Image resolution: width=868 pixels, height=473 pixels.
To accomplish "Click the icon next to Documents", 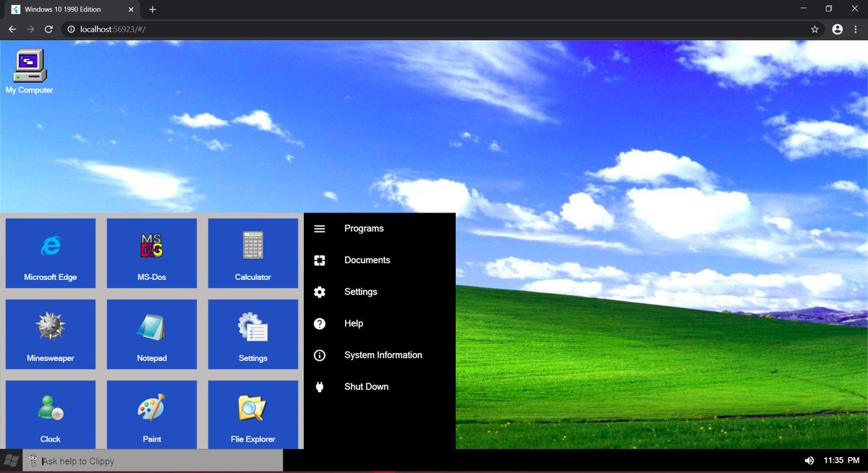I will coord(320,260).
